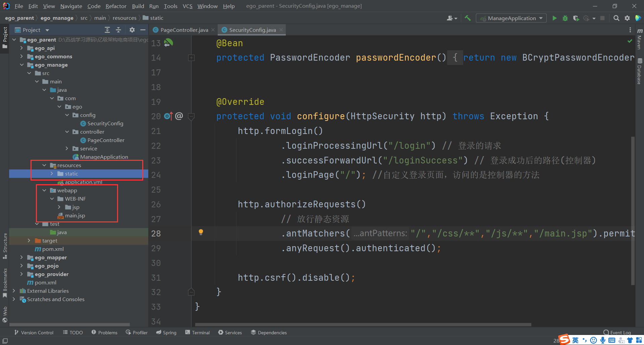Select application.yml in project tree
This screenshot has width=644, height=345.
pyautogui.click(x=83, y=182)
